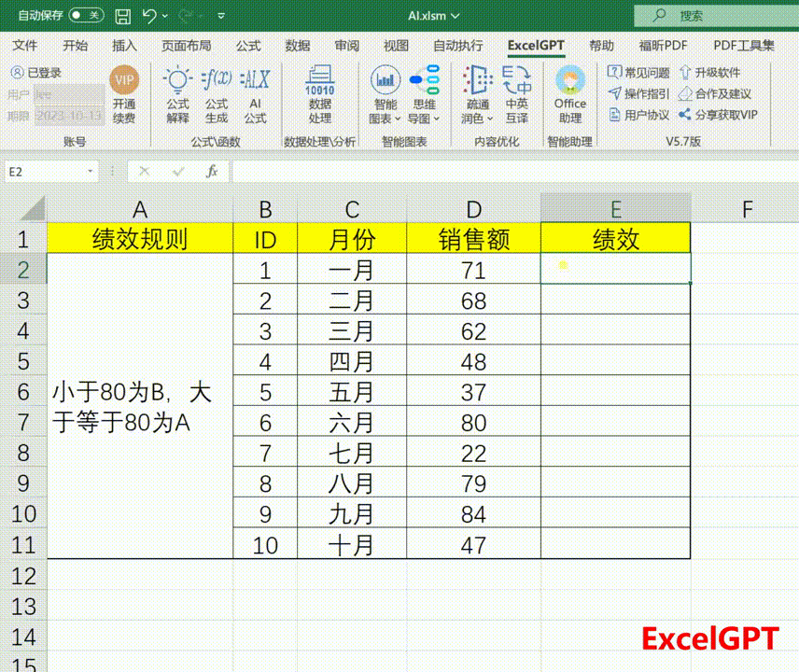Screen dimensions: 799x672
Task: Switch to the 自动执行 tab
Action: 457,46
